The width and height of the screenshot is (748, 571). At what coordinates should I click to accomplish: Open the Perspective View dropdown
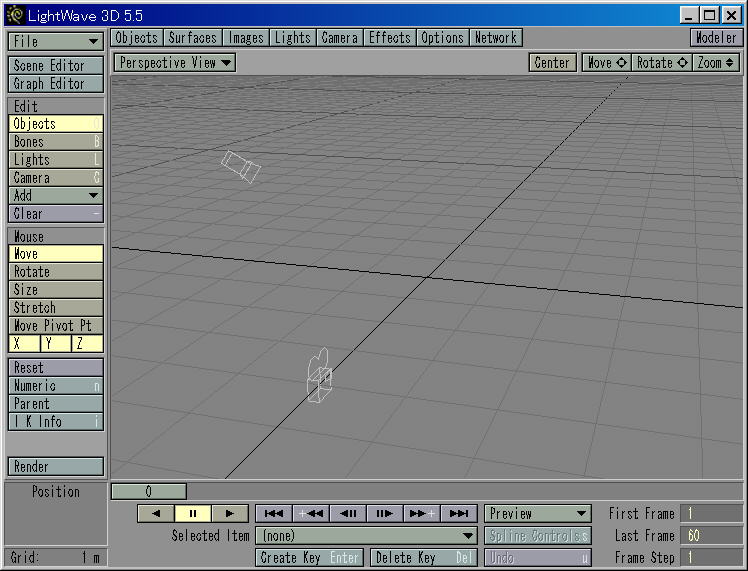175,62
